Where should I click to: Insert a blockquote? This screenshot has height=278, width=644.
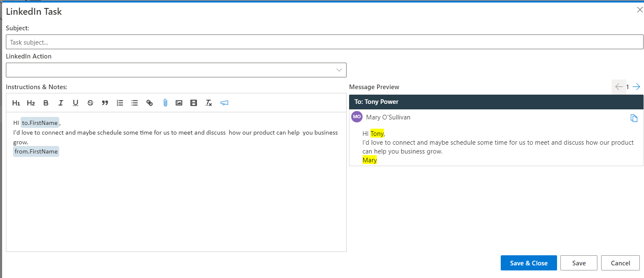pos(105,103)
